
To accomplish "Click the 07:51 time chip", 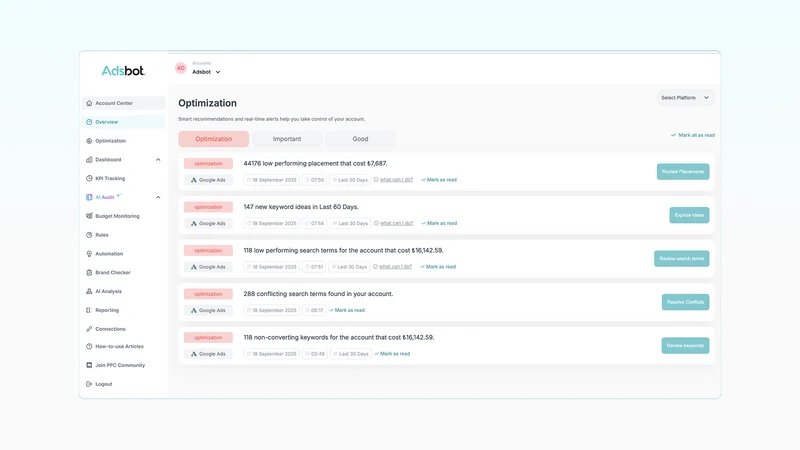I will [x=314, y=267].
